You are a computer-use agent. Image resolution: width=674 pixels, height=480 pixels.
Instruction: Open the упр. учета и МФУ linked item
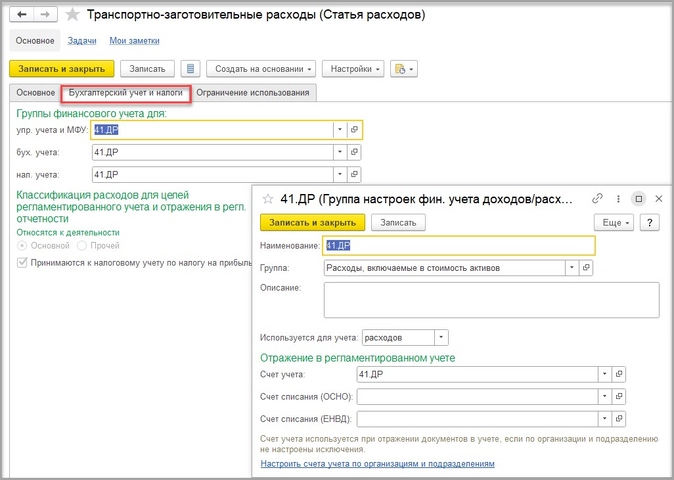(x=355, y=130)
